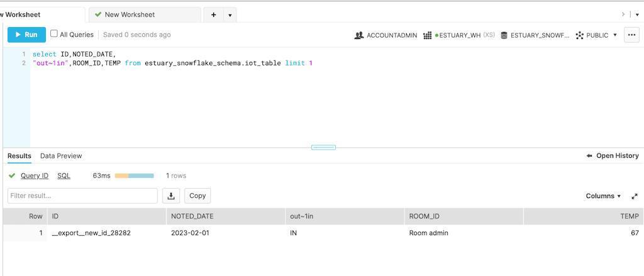
Task: Click the out~1in column header
Action: (x=345, y=216)
